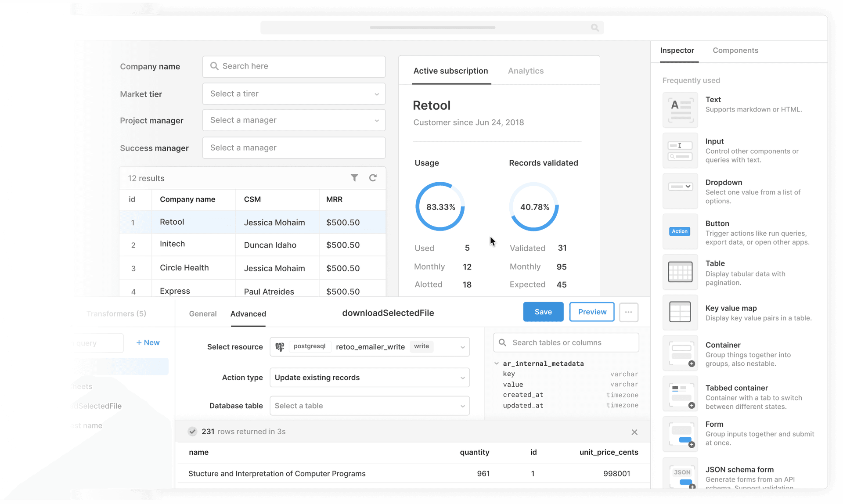Click the search icon in tables or columns field

coord(503,342)
